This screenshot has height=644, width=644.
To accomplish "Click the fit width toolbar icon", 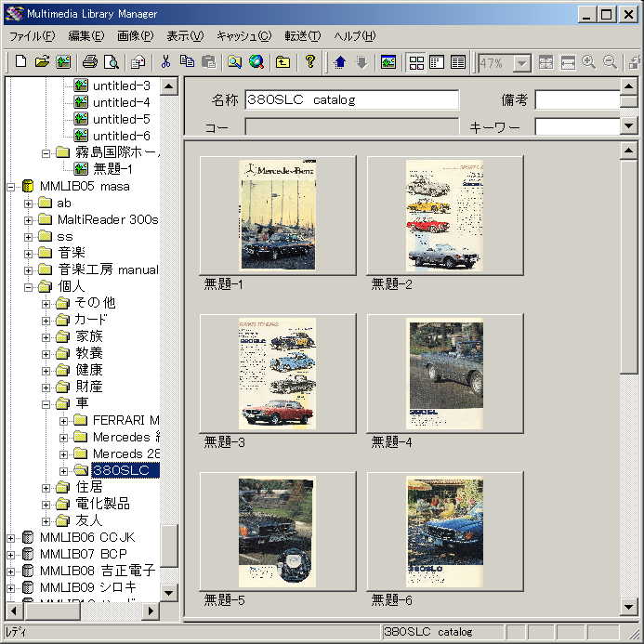I will pos(568,62).
